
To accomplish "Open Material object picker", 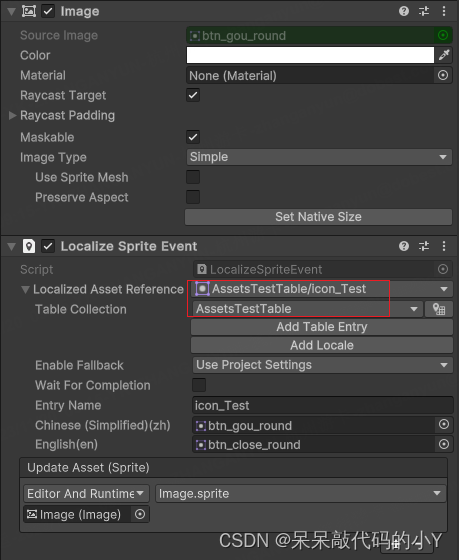I will coord(443,75).
